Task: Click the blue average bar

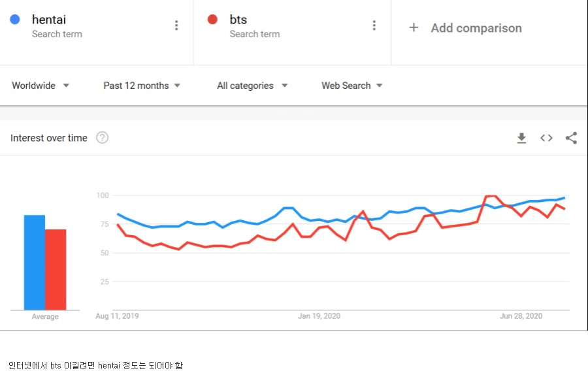Action: [35, 262]
